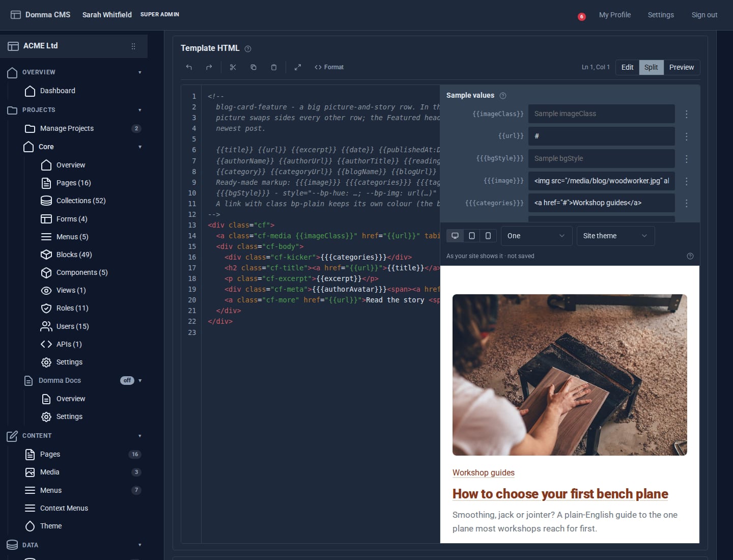Image resolution: width=733 pixels, height=560 pixels.
Task: Collapse the PROJECTS section
Action: pos(140,110)
